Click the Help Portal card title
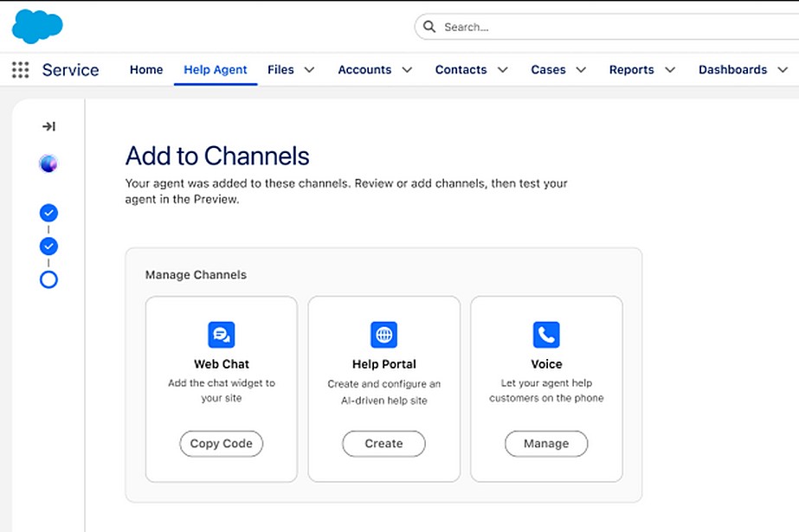799x532 pixels. (383, 364)
